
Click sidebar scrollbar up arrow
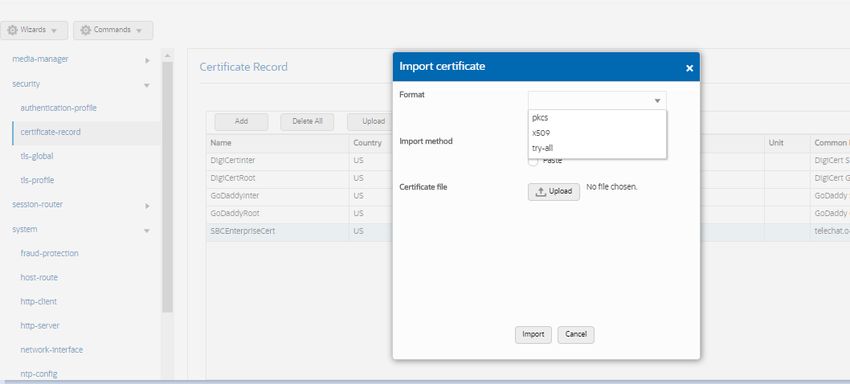(x=167, y=55)
